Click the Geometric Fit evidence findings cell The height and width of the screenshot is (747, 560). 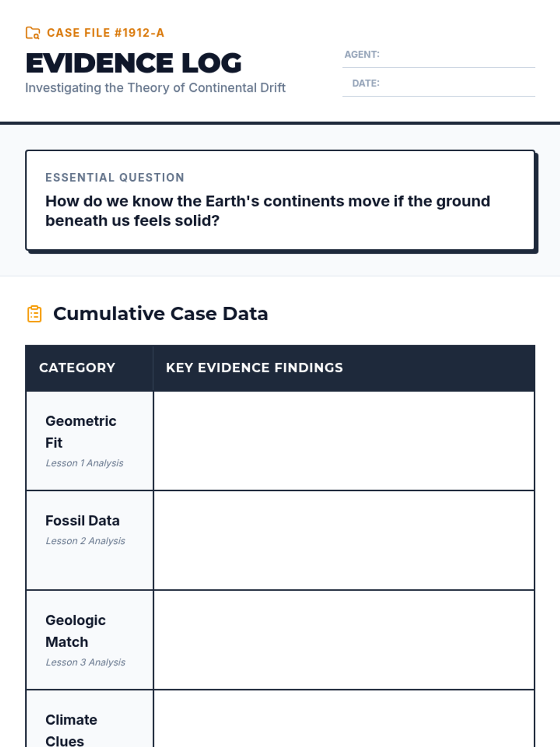click(x=344, y=441)
